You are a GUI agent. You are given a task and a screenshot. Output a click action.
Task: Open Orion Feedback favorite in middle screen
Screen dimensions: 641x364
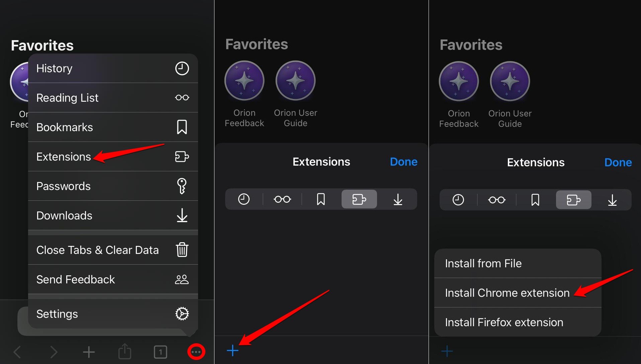(245, 94)
